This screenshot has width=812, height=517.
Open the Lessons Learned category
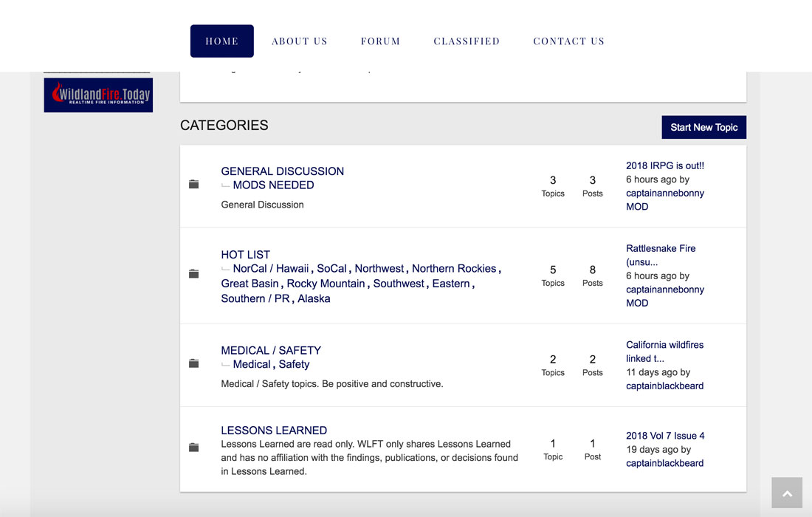click(274, 431)
